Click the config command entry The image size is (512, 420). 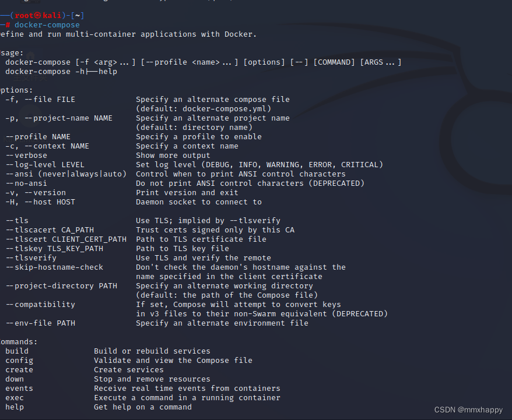click(19, 361)
